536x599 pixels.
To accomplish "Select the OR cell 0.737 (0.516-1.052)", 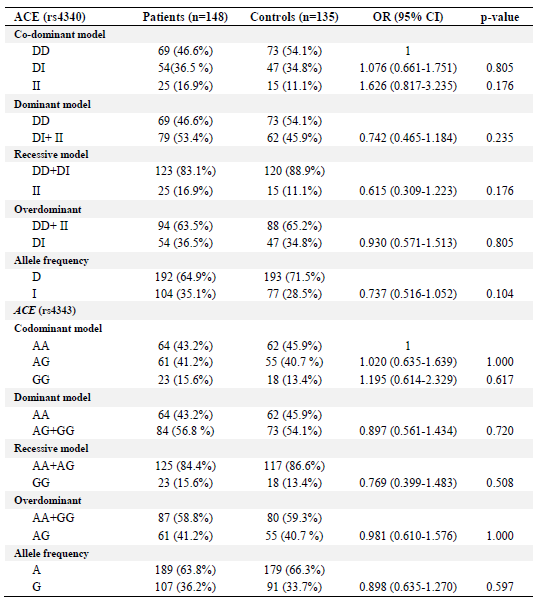I will tap(408, 294).
